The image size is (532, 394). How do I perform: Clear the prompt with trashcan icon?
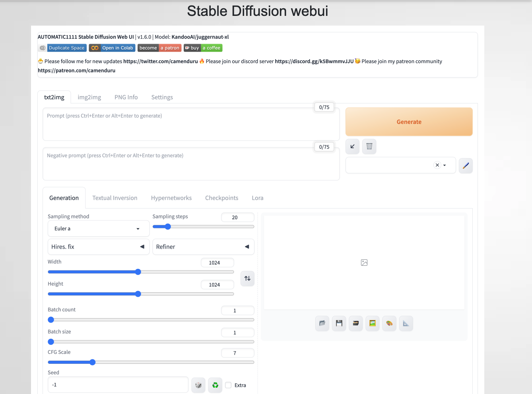click(x=369, y=146)
